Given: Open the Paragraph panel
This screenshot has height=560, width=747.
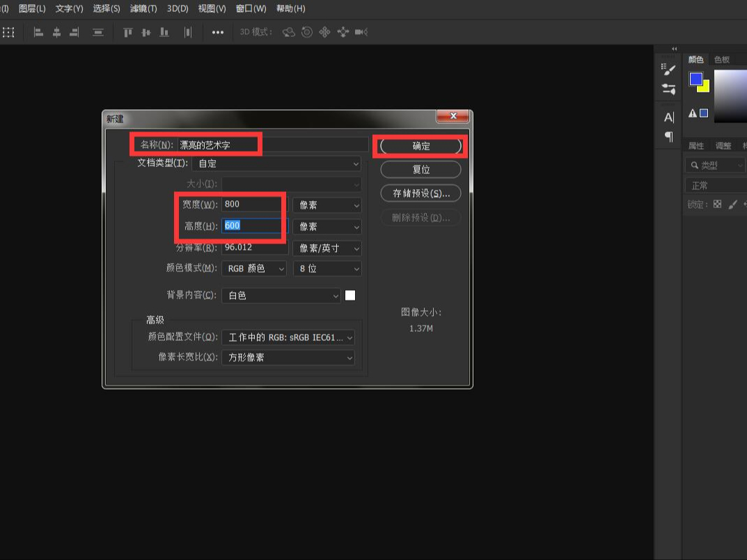Looking at the screenshot, I should pyautogui.click(x=668, y=136).
